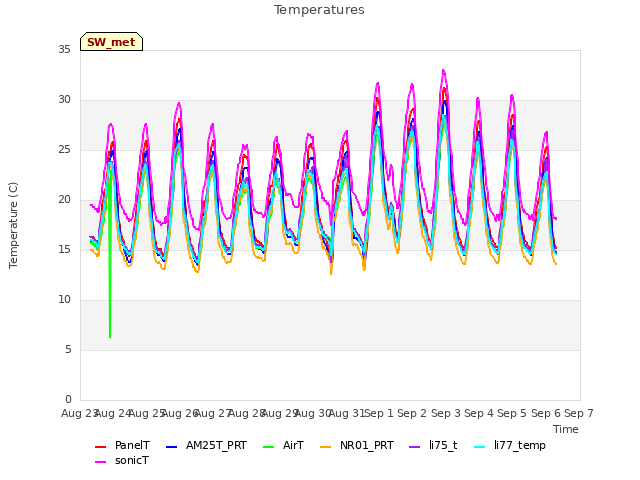Click the 10 y-axis tick label

coord(64,300)
